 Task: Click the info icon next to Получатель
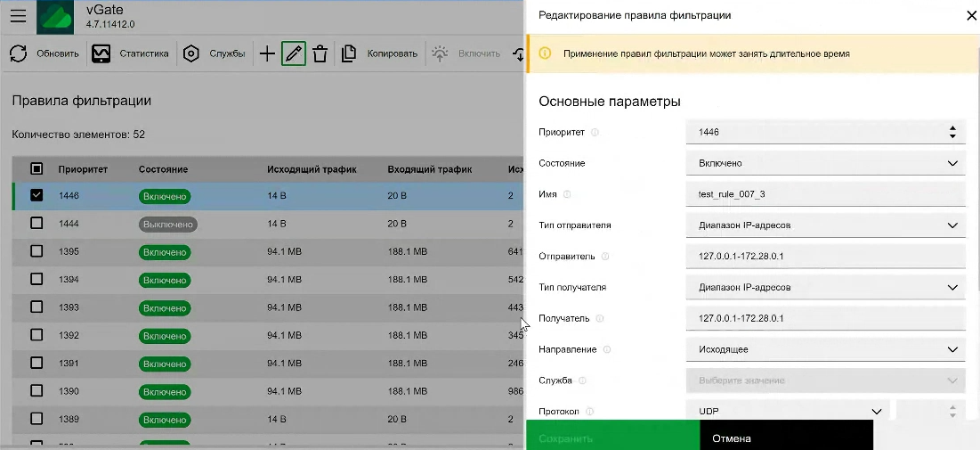click(x=600, y=319)
